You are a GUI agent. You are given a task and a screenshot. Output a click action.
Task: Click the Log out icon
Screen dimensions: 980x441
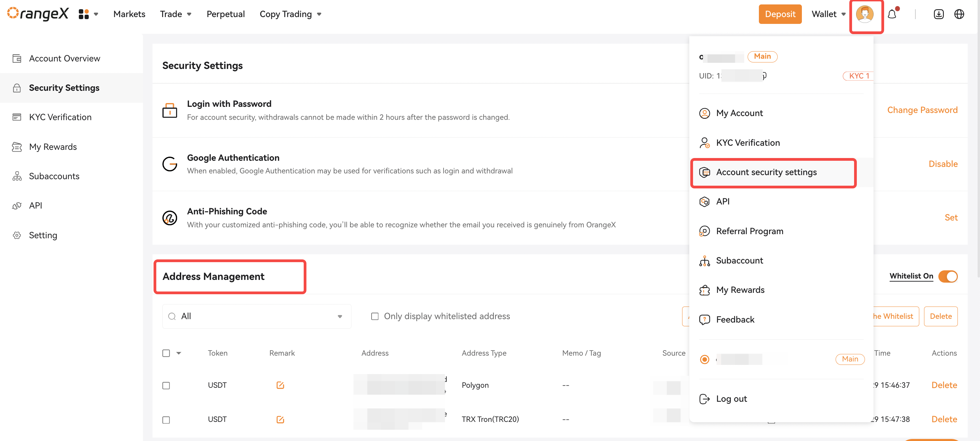pyautogui.click(x=704, y=399)
